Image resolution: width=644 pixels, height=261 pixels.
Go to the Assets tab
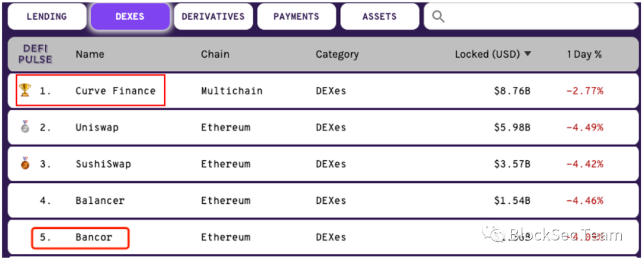[x=379, y=17]
